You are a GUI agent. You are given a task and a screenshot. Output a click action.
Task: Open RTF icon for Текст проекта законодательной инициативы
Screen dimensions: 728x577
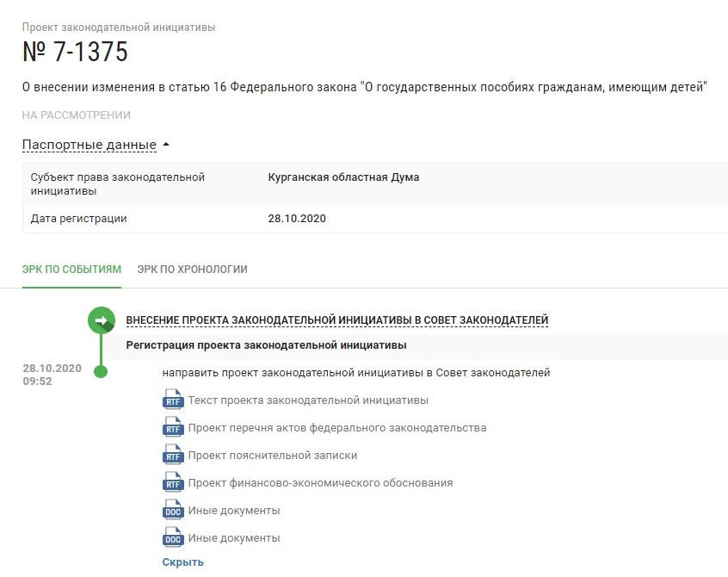(x=173, y=399)
